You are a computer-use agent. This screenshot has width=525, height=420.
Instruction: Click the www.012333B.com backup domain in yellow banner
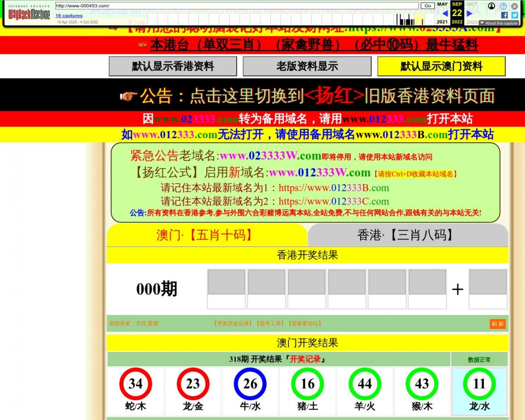click(402, 134)
